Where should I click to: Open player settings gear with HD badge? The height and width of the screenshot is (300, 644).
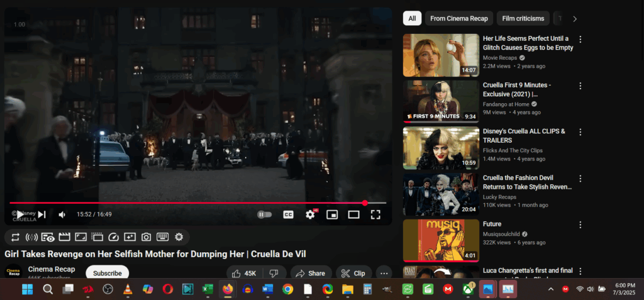tap(311, 214)
